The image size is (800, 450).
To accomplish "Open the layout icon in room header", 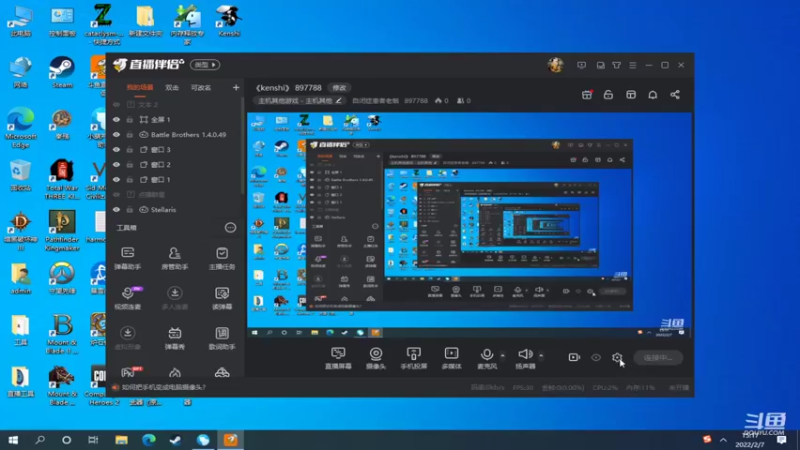I will click(x=631, y=95).
